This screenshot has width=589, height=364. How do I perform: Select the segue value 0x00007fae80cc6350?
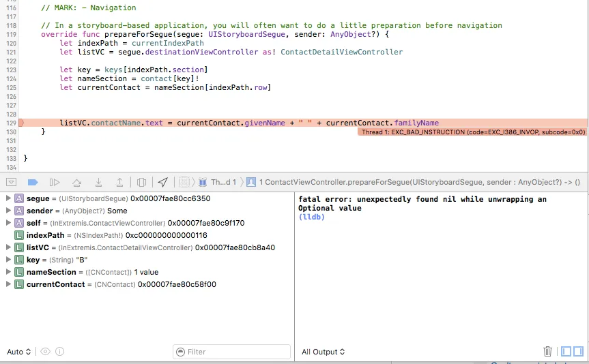click(170, 198)
